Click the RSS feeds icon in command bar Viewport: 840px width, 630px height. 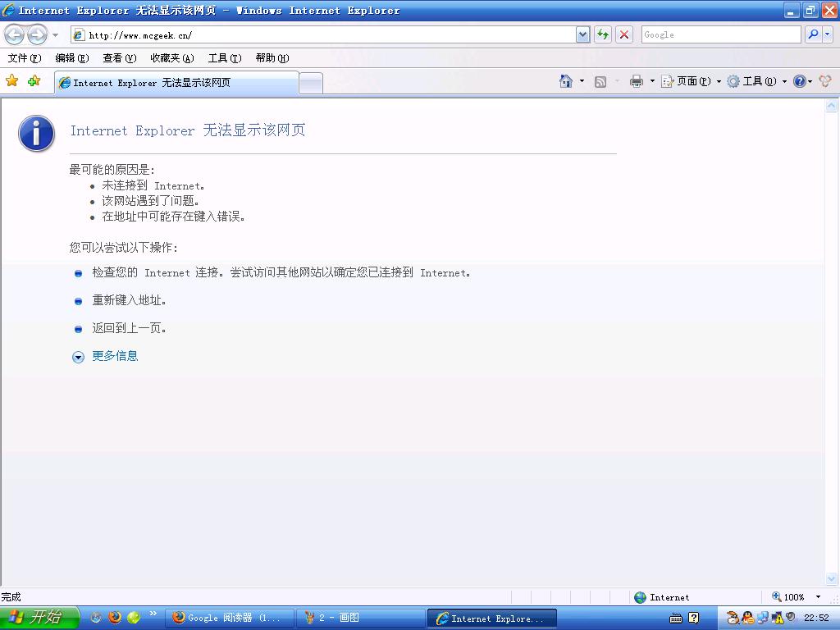coord(600,81)
